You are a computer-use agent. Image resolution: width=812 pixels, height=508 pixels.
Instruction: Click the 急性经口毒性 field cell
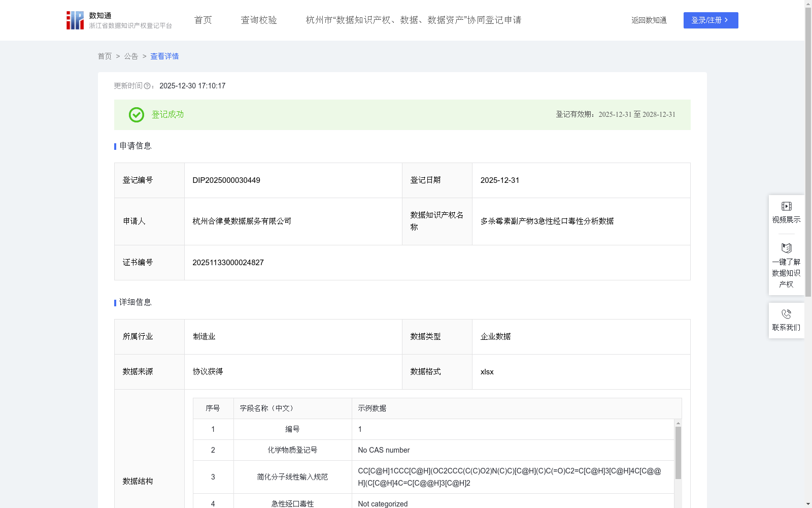pyautogui.click(x=293, y=501)
